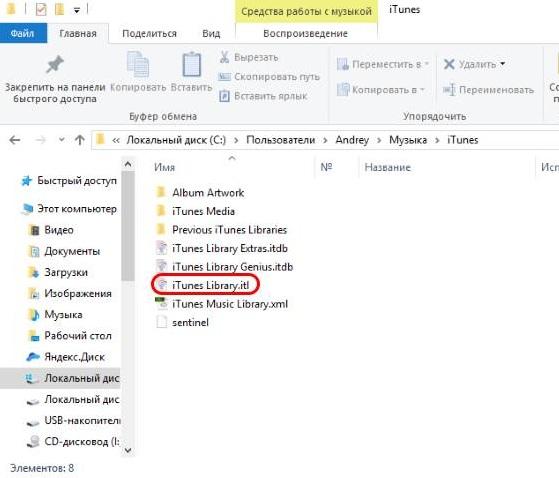Viewport: 559px width, 478px height.
Task: Open Музыка in the sidebar
Action: coord(63,315)
